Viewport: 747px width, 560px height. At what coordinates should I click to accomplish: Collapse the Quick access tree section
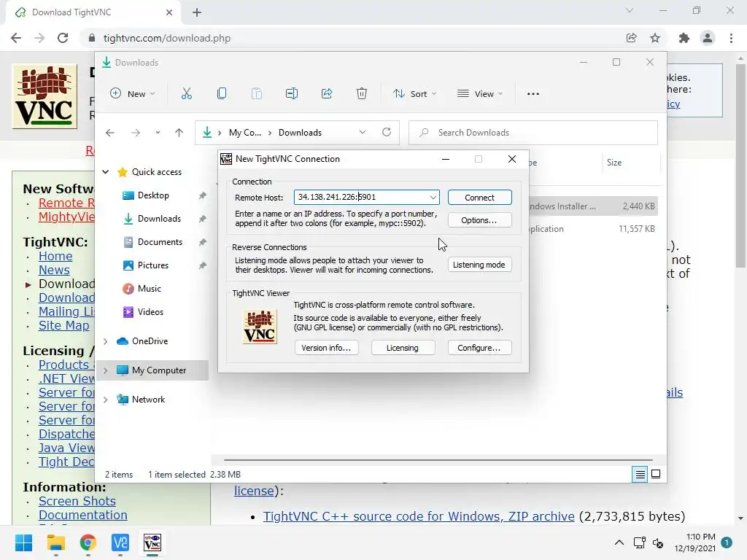tap(106, 172)
